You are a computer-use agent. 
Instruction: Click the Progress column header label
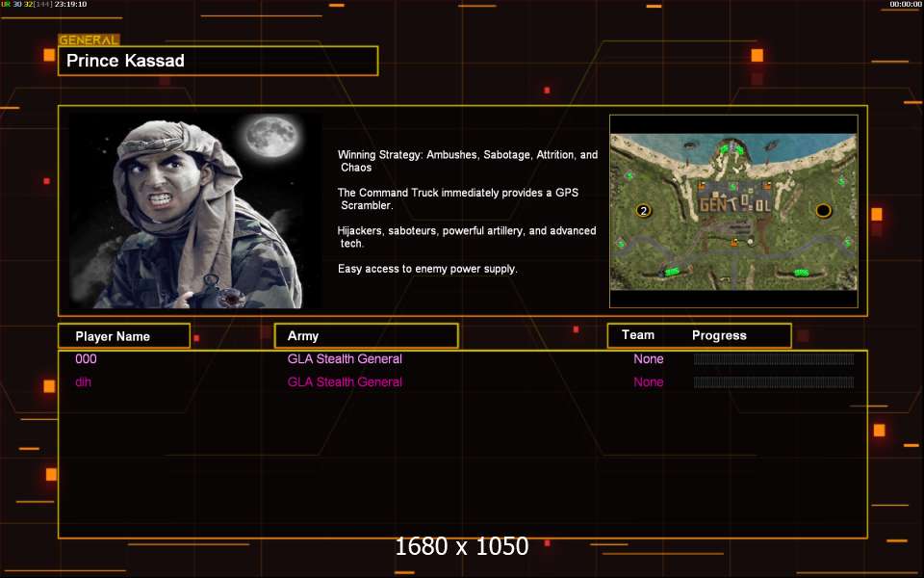point(719,335)
